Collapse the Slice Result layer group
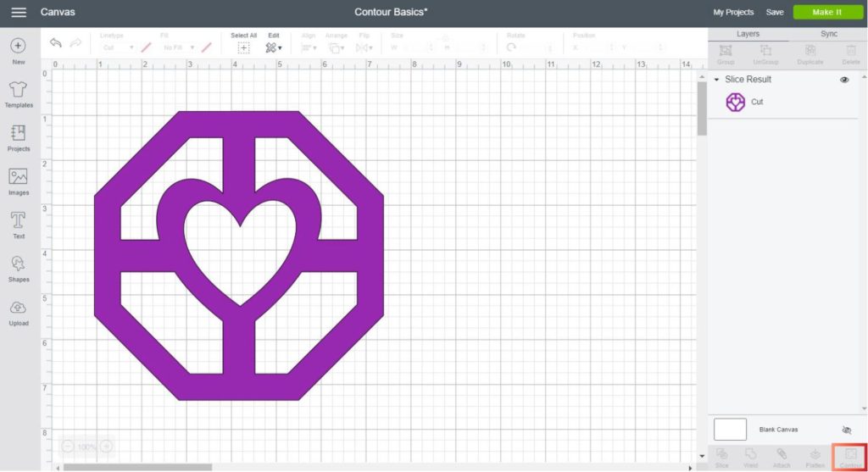 click(716, 80)
